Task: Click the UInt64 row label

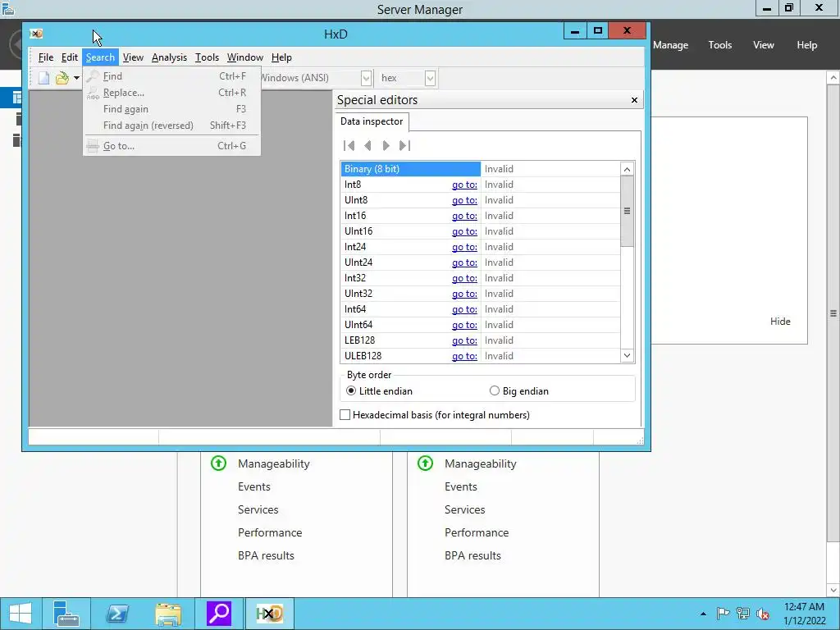Action: (x=358, y=325)
